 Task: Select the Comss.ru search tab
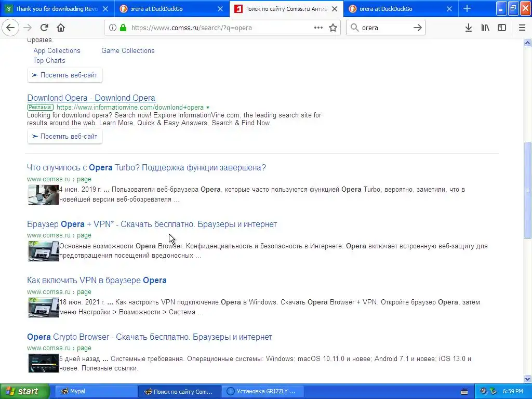pos(286,9)
